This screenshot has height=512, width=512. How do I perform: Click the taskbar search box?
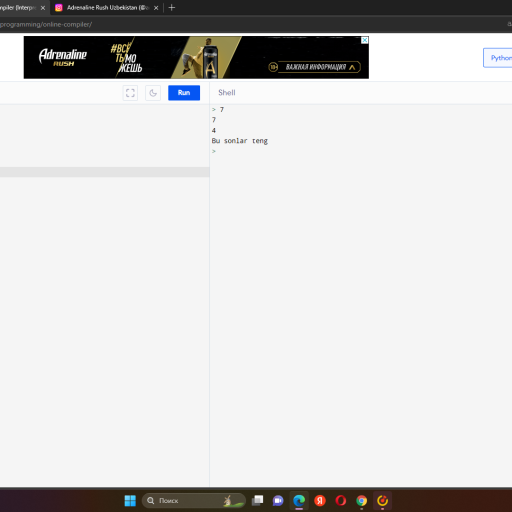pyautogui.click(x=194, y=500)
